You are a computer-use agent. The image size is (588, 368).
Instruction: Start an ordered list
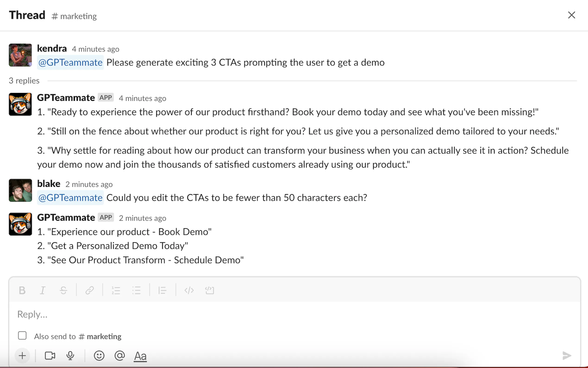(x=116, y=290)
